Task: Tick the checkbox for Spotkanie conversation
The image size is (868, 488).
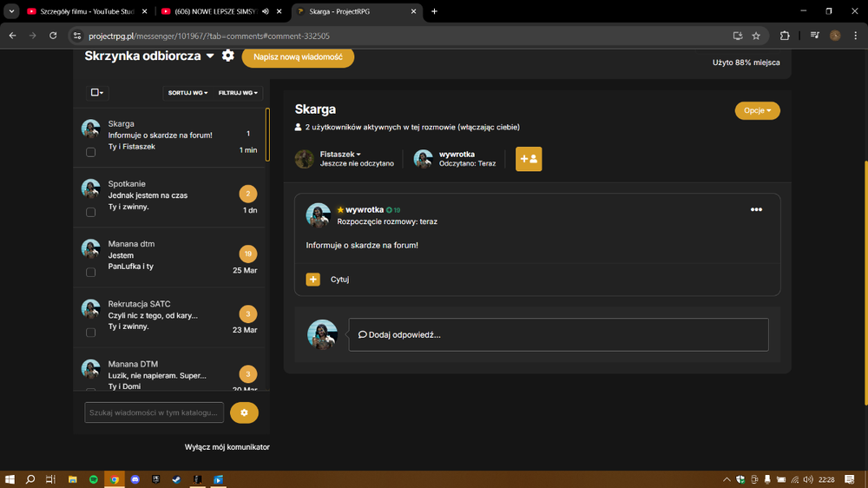Action: pyautogui.click(x=91, y=212)
